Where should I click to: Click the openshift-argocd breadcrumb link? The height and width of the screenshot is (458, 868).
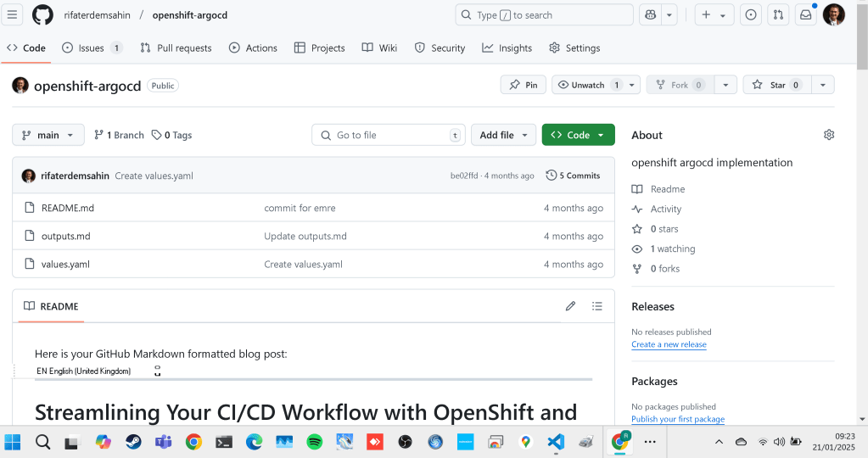click(x=190, y=15)
